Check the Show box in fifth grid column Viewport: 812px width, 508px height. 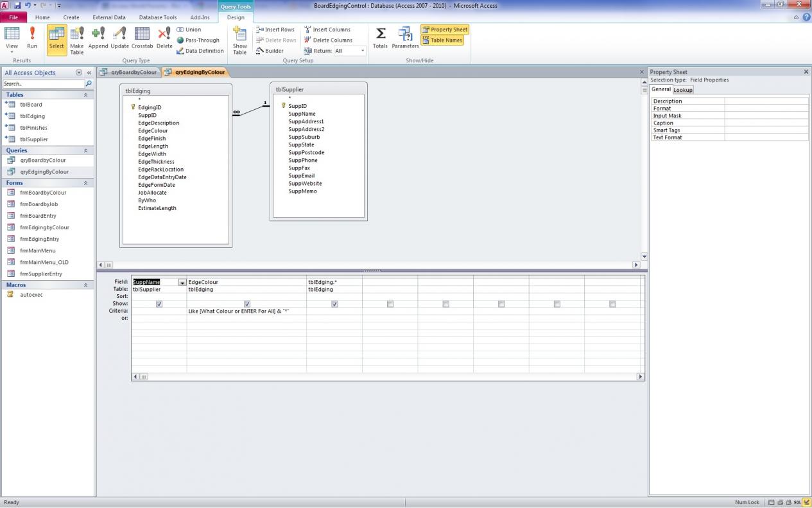click(x=445, y=304)
